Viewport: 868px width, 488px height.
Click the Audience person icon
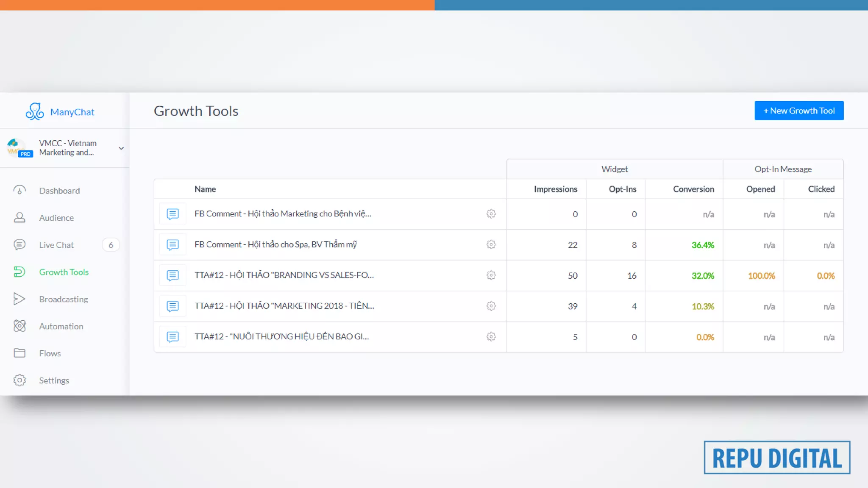[19, 218]
